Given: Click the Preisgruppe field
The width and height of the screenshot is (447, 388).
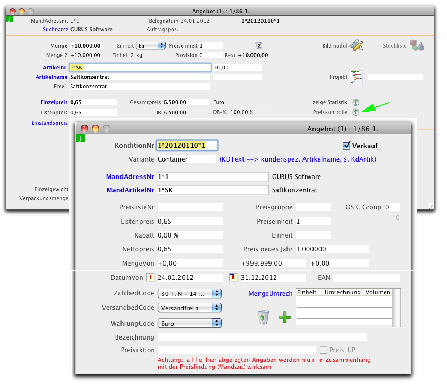Looking at the screenshot, I should tap(313, 207).
